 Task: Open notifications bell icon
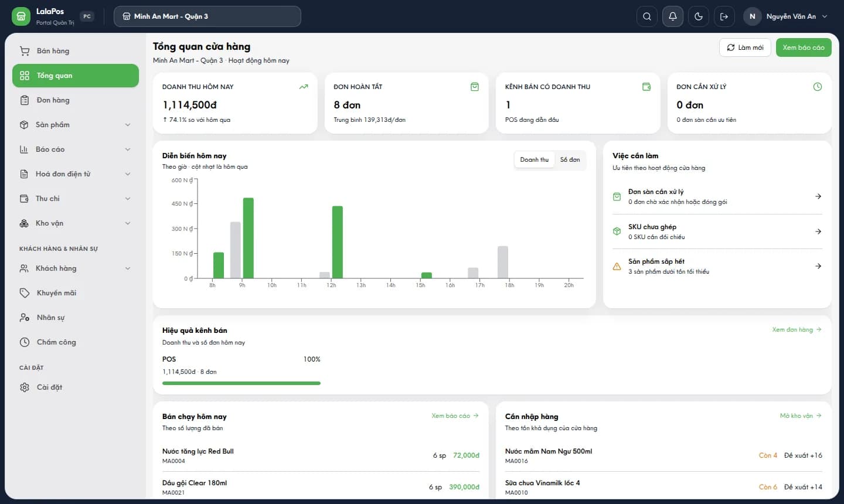click(673, 16)
